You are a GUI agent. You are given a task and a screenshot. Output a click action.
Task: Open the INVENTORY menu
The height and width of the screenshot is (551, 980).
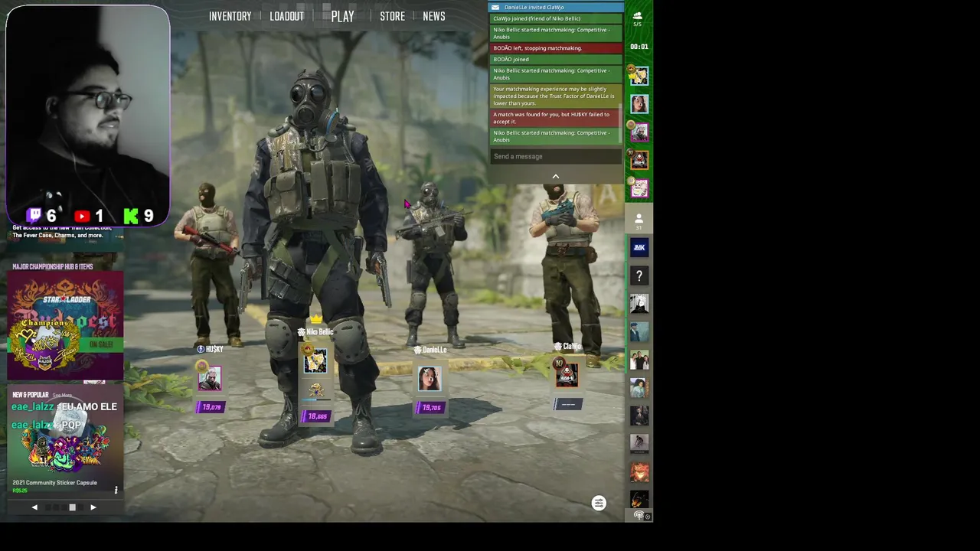coord(230,16)
